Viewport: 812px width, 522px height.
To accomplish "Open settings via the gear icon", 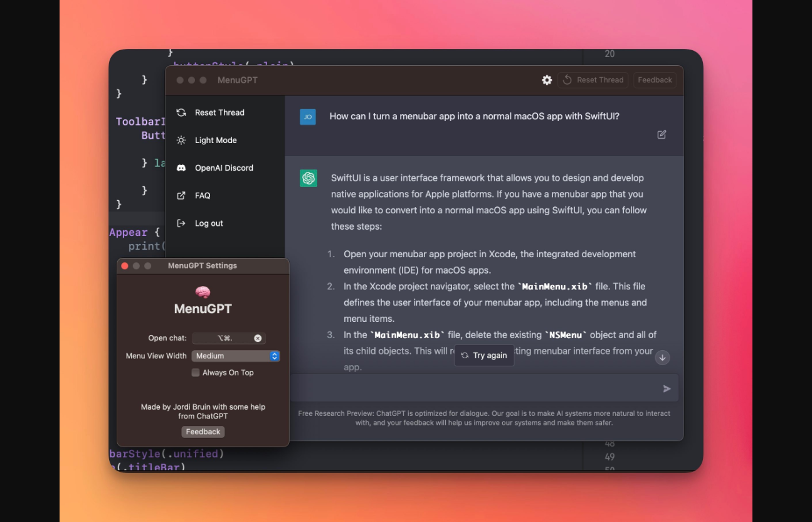I will coord(547,80).
